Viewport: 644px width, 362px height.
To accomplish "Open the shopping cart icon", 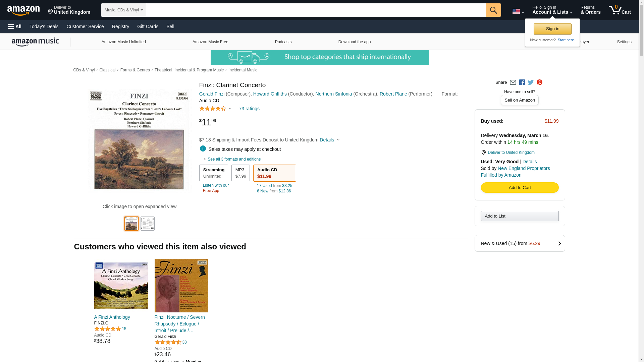I will (x=620, y=10).
